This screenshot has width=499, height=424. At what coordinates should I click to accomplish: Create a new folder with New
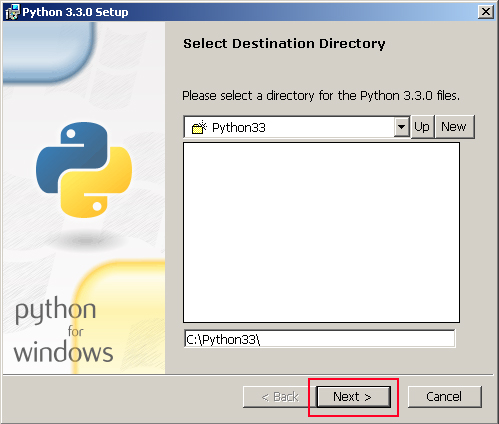tap(454, 127)
